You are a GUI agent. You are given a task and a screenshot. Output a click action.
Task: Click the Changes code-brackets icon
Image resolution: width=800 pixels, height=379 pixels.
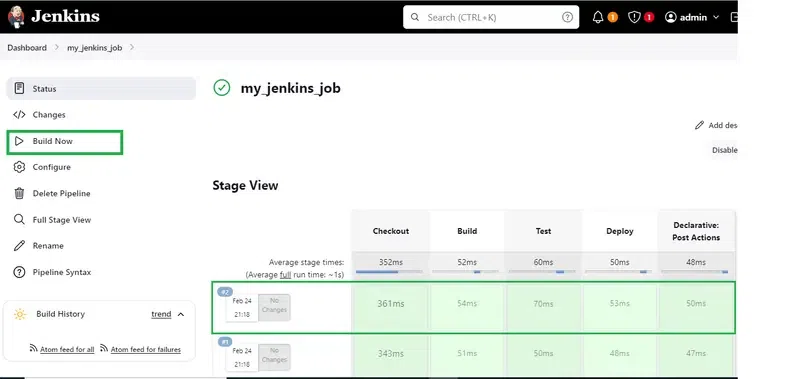pyautogui.click(x=19, y=115)
